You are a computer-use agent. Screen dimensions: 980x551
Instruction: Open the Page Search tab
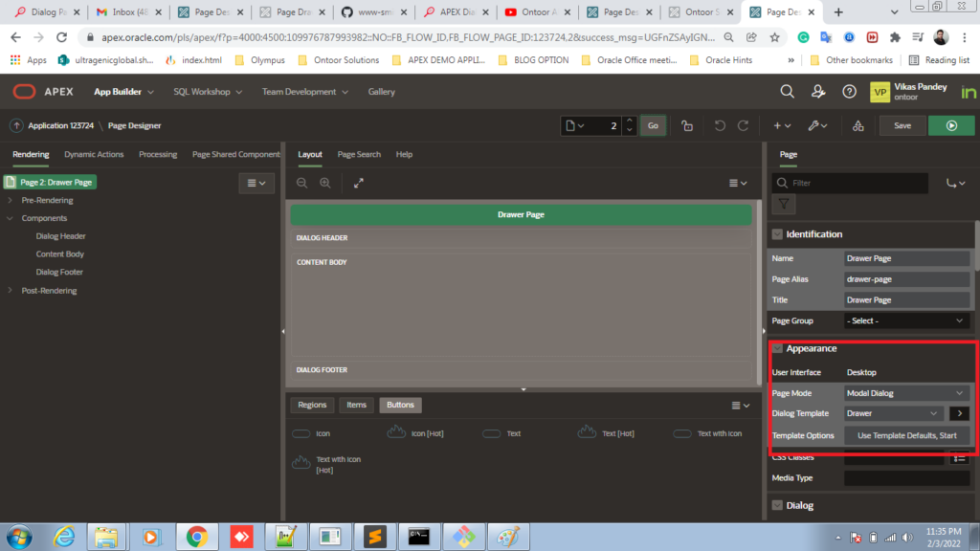coord(359,154)
